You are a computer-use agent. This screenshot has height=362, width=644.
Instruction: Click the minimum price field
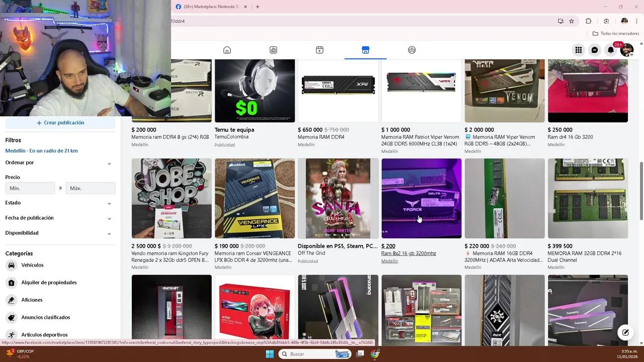(30, 188)
